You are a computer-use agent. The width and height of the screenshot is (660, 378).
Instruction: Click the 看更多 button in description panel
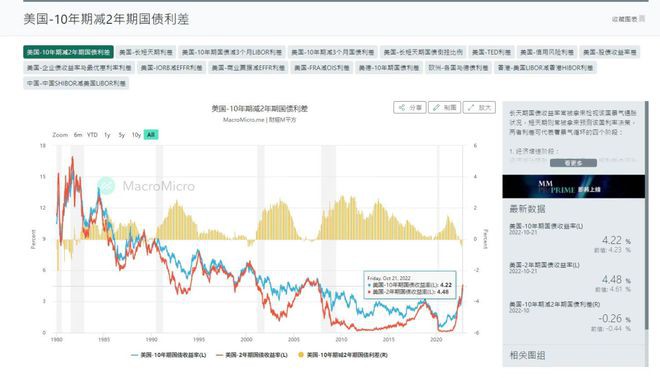[x=573, y=163]
